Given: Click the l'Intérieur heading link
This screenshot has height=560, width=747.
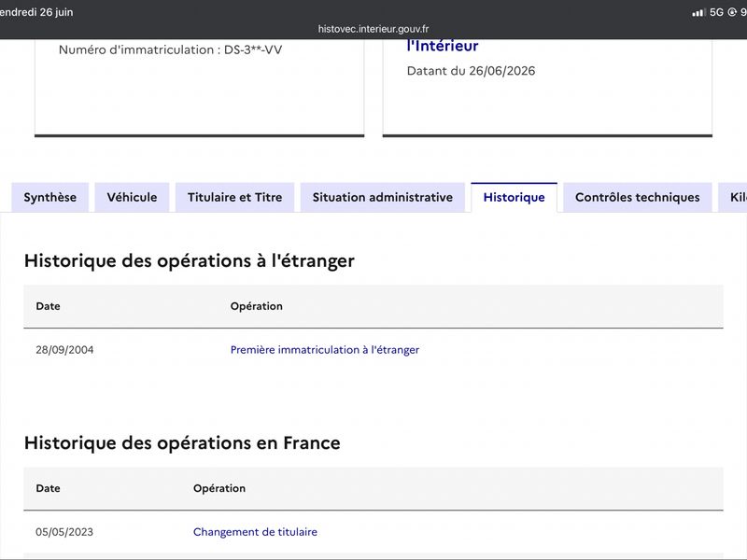Looking at the screenshot, I should [443, 46].
